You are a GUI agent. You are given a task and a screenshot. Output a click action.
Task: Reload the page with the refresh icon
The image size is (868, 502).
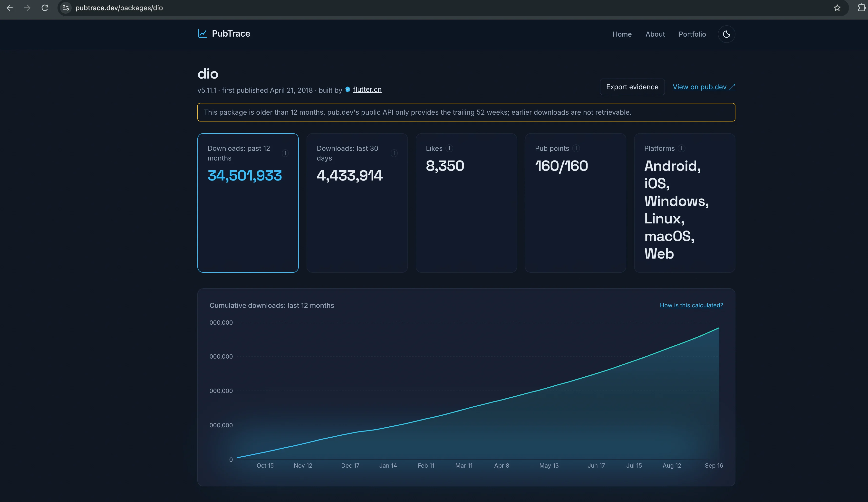(x=45, y=8)
